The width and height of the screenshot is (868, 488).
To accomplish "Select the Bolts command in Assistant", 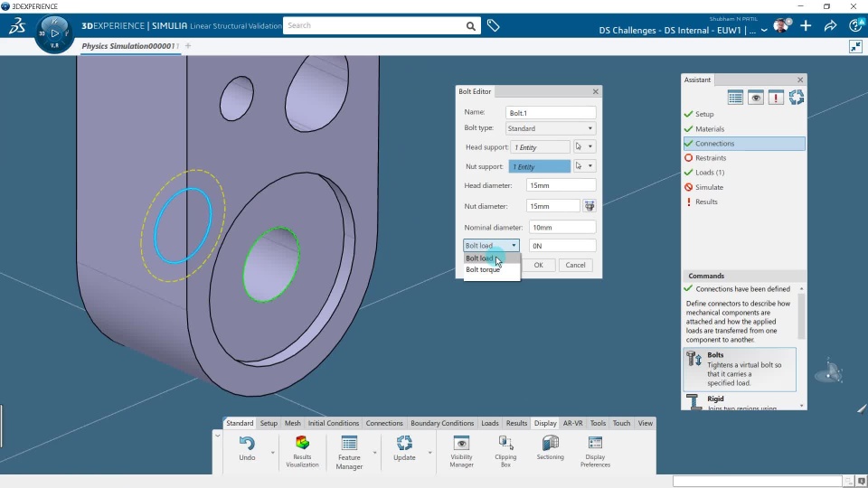I will coord(740,369).
